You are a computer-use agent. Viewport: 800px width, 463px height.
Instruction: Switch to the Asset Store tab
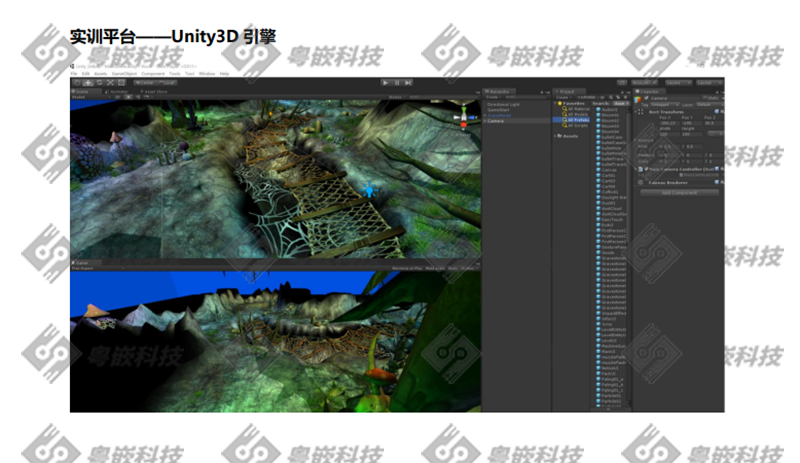click(155, 91)
